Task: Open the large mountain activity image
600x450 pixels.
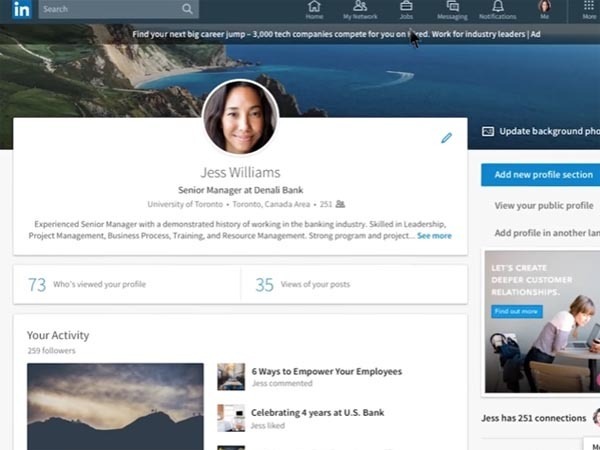Action: 115,406
